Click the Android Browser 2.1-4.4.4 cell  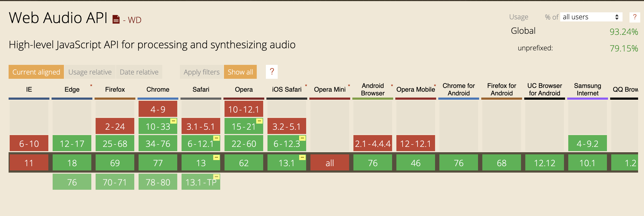(x=373, y=143)
